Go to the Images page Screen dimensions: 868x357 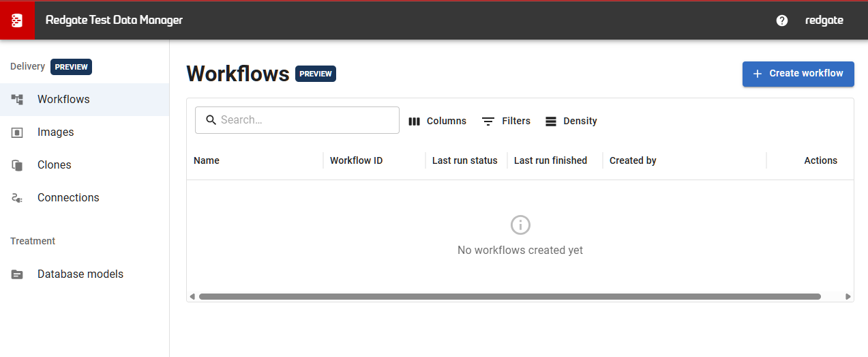(x=56, y=132)
